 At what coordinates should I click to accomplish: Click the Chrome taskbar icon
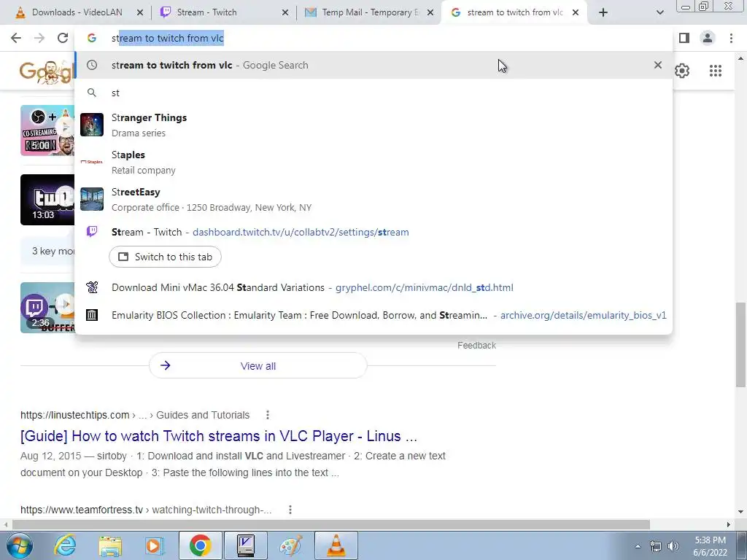pos(200,545)
